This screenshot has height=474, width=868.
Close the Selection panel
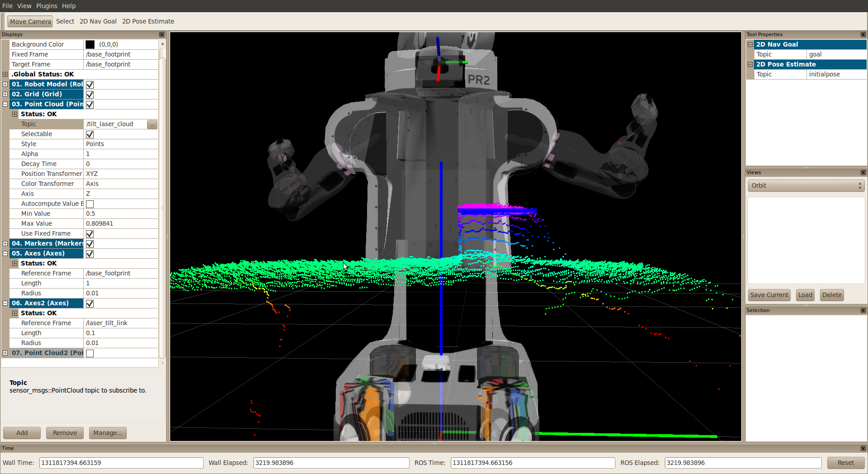coord(863,310)
